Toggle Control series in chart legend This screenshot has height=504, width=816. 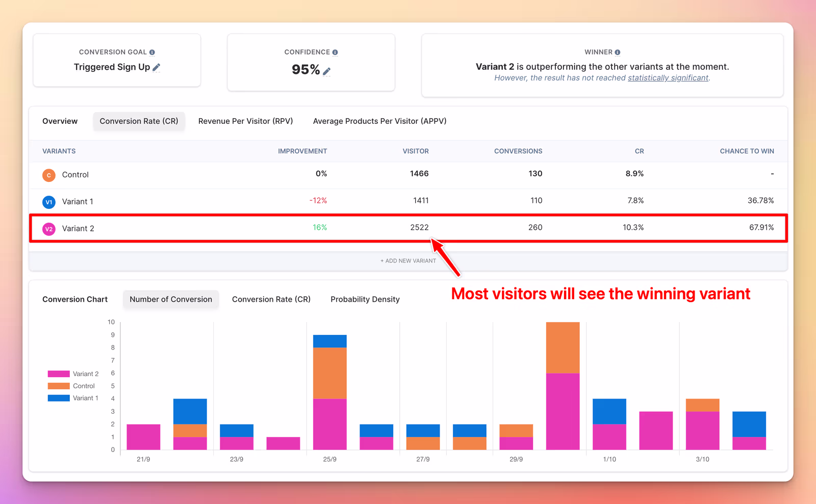[71, 386]
